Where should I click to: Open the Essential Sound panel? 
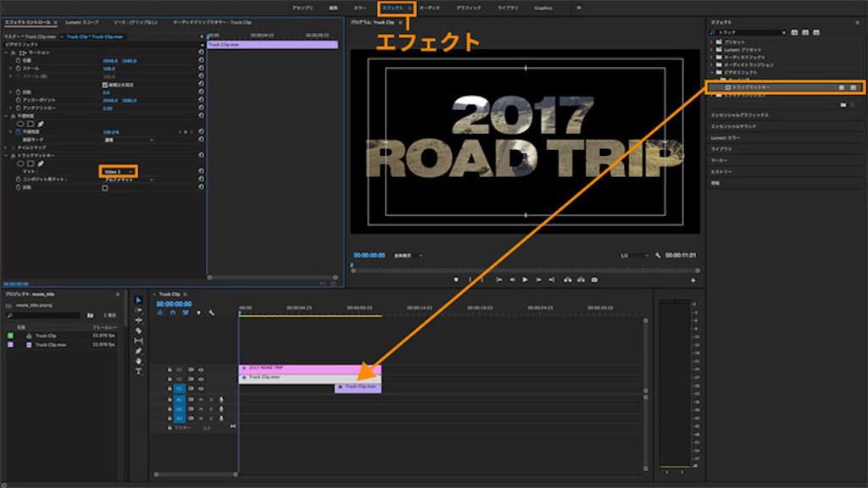point(733,127)
